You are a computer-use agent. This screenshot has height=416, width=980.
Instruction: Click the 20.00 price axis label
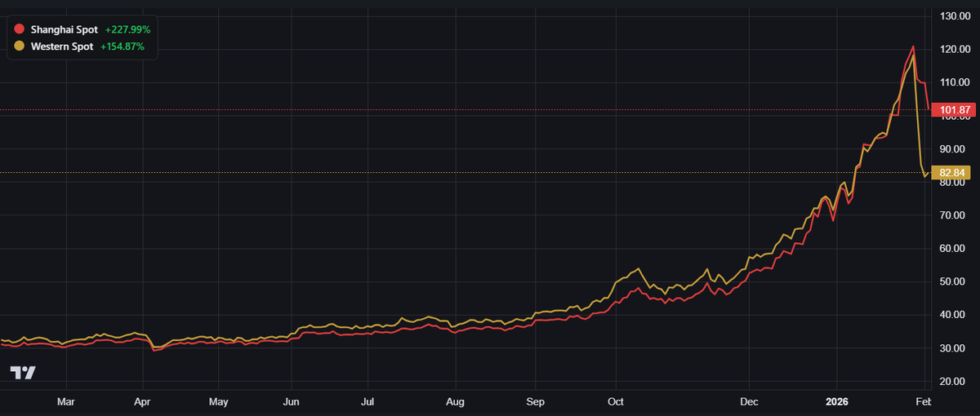[954, 381]
